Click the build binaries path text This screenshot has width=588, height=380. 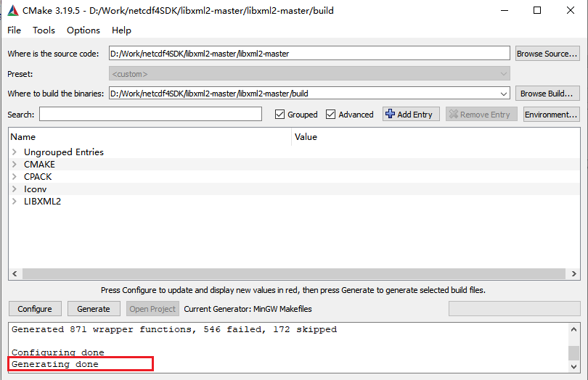[209, 94]
